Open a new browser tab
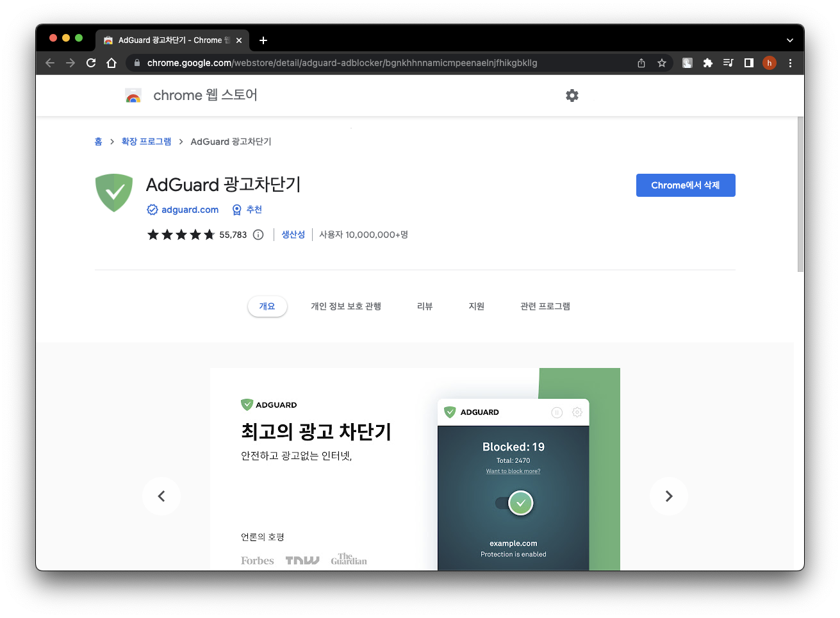The image size is (840, 618). [263, 40]
